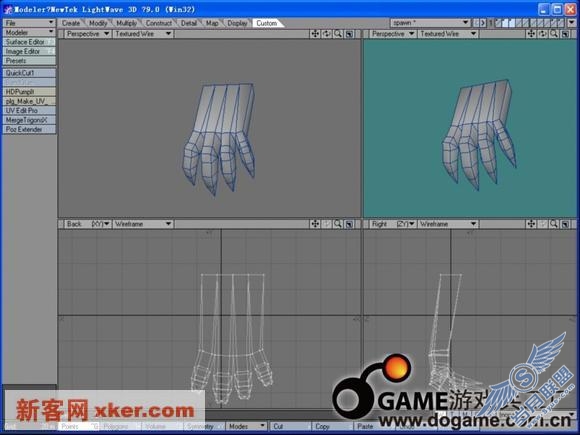Click the pan icon of the Back viewport
Image resolution: width=580 pixels, height=435 pixels.
315,224
